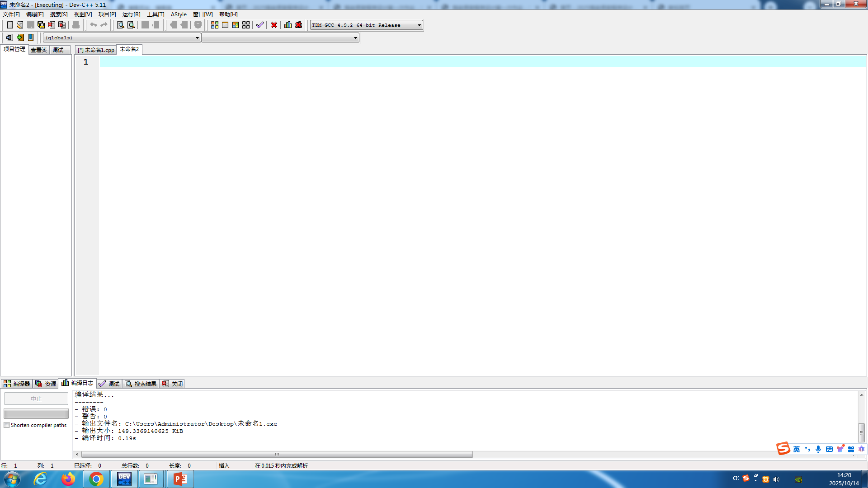The image size is (868, 488).
Task: Open Google Chrome from the taskbar
Action: 96,479
